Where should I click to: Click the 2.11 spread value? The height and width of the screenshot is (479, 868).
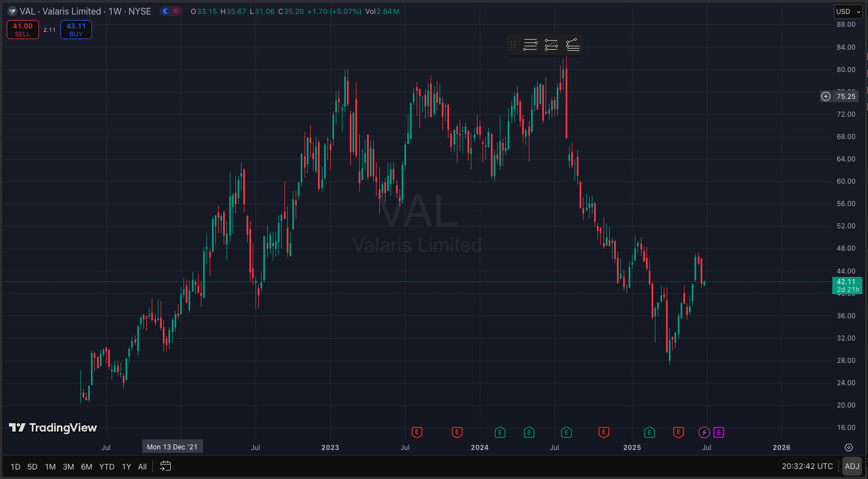(50, 30)
